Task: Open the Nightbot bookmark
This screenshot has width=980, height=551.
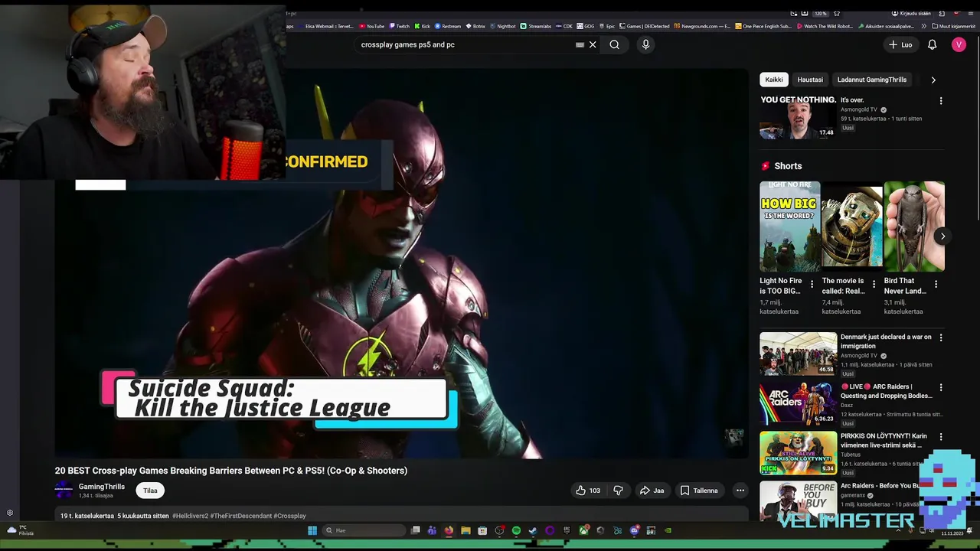Action: point(503,26)
